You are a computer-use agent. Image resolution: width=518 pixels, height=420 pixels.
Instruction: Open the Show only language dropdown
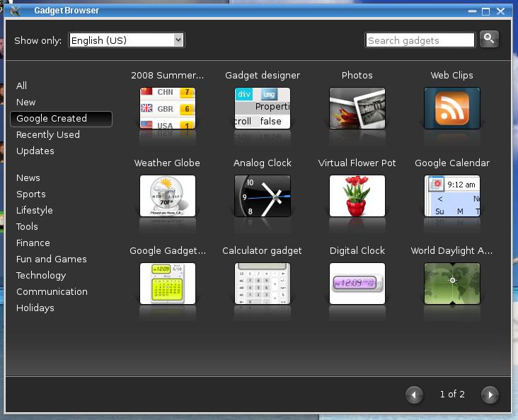127,40
